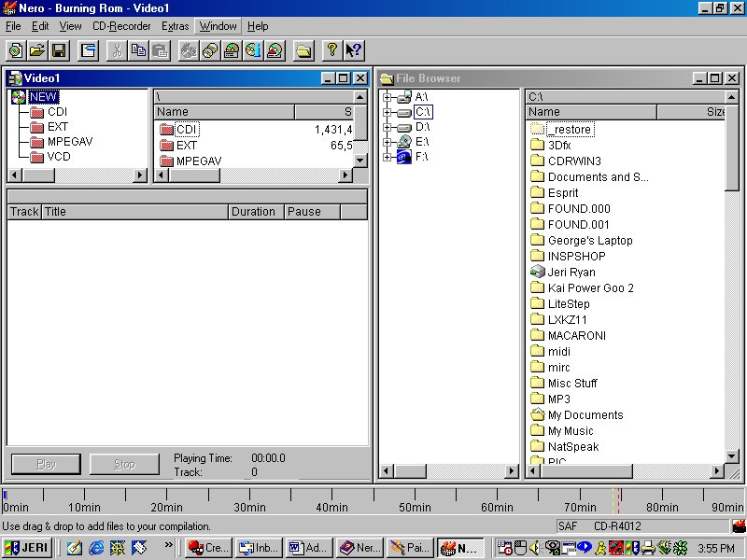The width and height of the screenshot is (747, 560).
Task: Click the File Browser vertical scrollbar down arrow
Action: [x=732, y=456]
